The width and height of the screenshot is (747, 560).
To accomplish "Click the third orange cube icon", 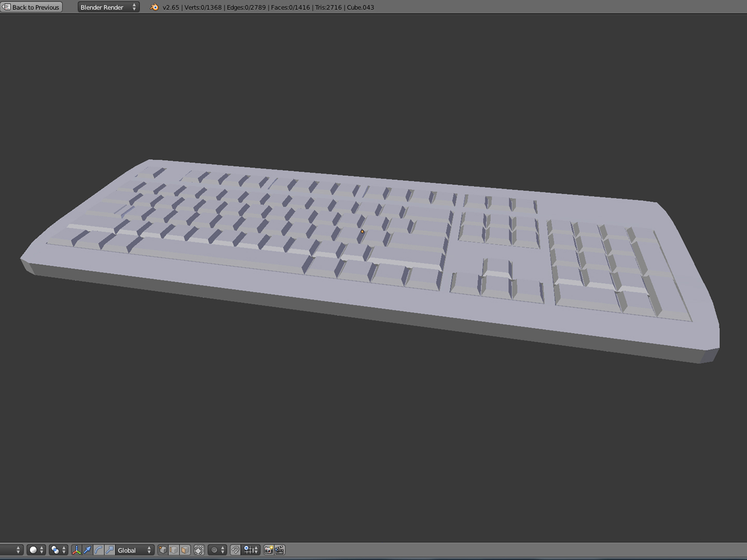I will tap(185, 550).
